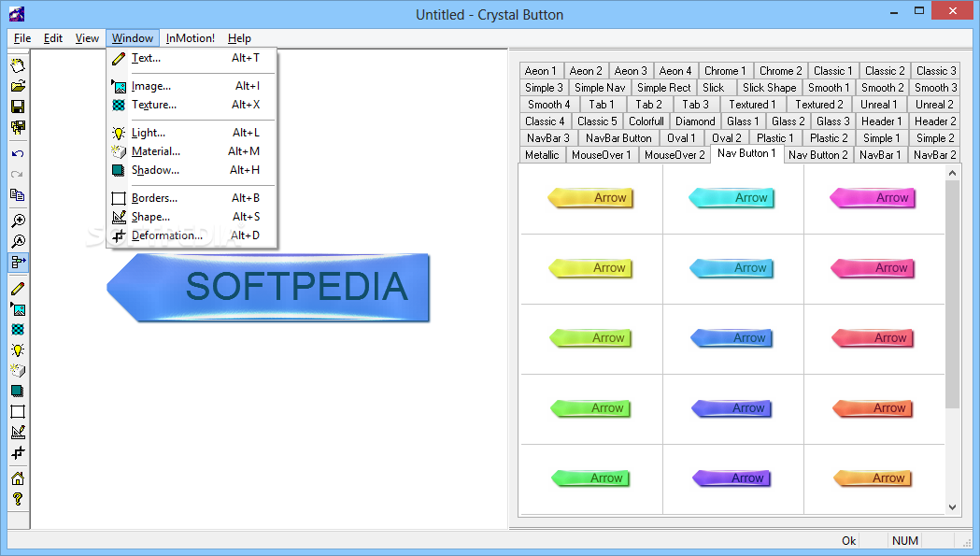Click the preset list vertical scrollbar thumb
Screen dimensions: 980x556
click(952, 294)
